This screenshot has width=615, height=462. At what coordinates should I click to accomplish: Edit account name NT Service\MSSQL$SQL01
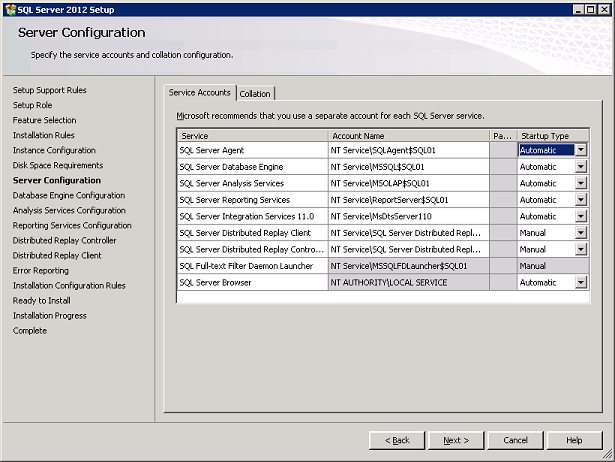(409, 167)
